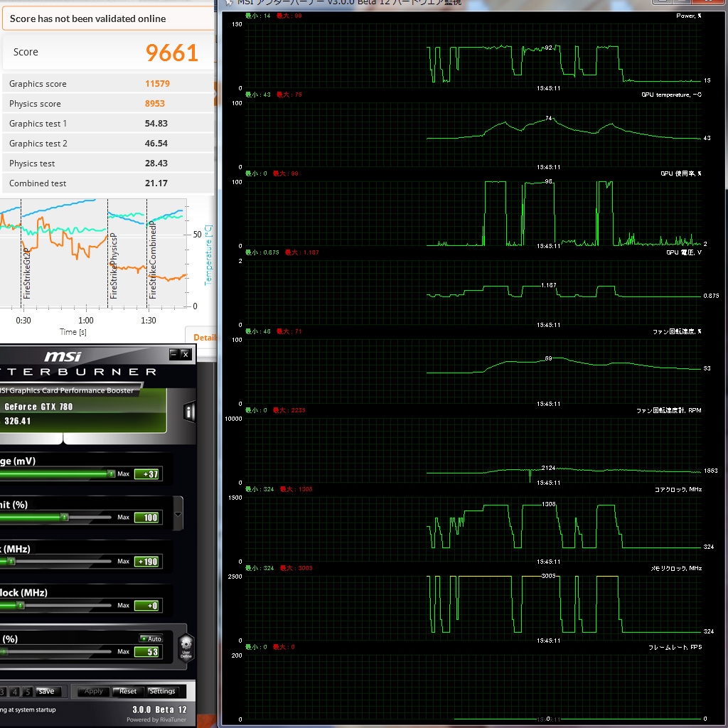Click the FireStrikePhysicsP chart marker
Image resolution: width=728 pixels, height=728 pixels.
(x=113, y=266)
